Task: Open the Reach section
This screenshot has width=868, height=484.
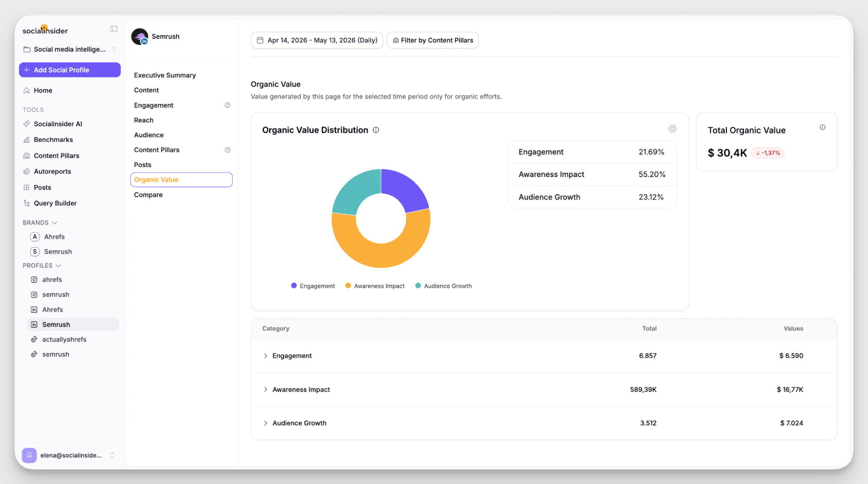Action: (144, 120)
